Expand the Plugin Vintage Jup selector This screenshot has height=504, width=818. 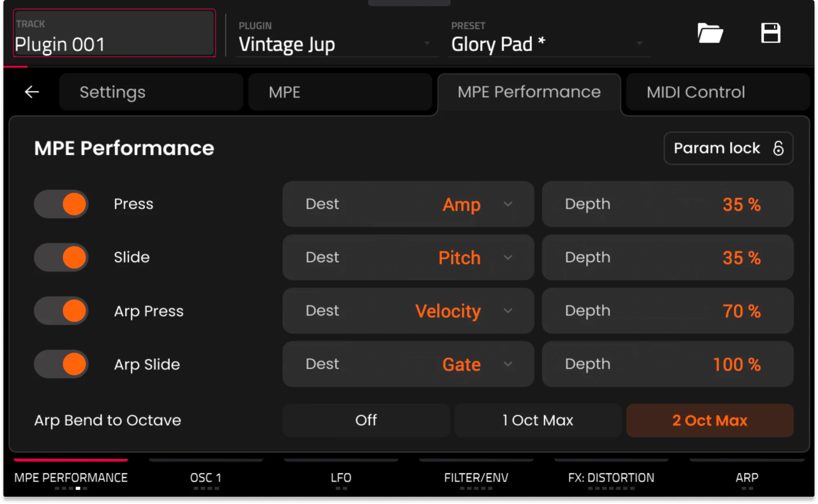[x=336, y=44]
